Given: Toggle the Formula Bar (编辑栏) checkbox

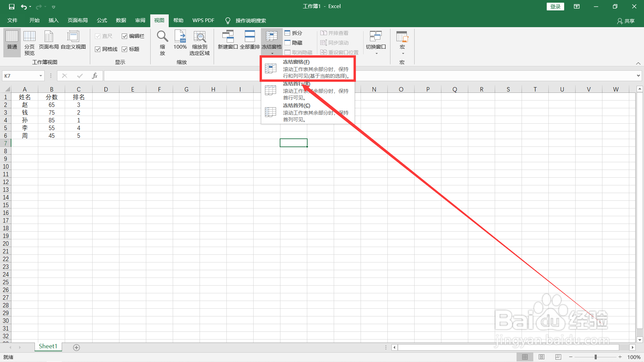Looking at the screenshot, I should tap(124, 36).
